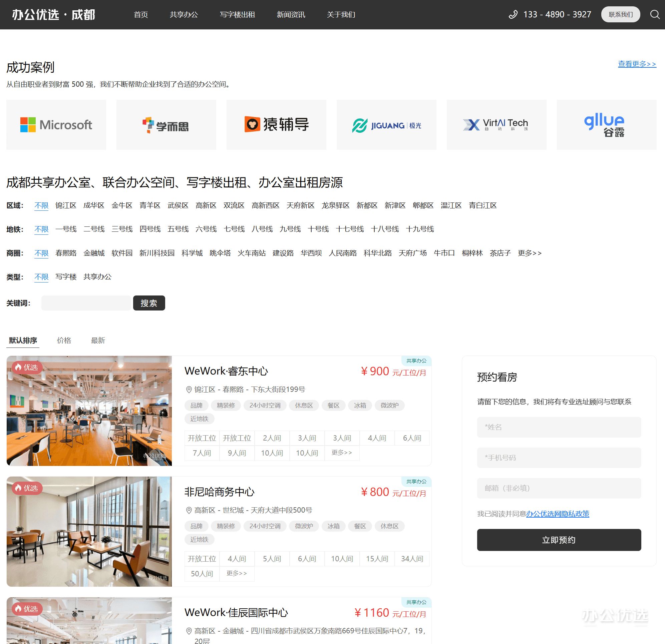Choose 共享办公 in the type filter
This screenshot has height=644, width=665.
click(97, 277)
